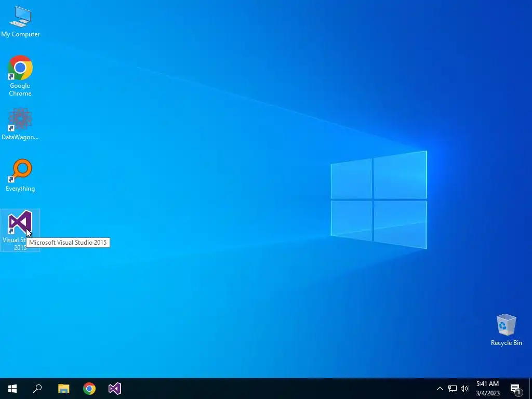Open the Windows Start menu

click(12, 389)
